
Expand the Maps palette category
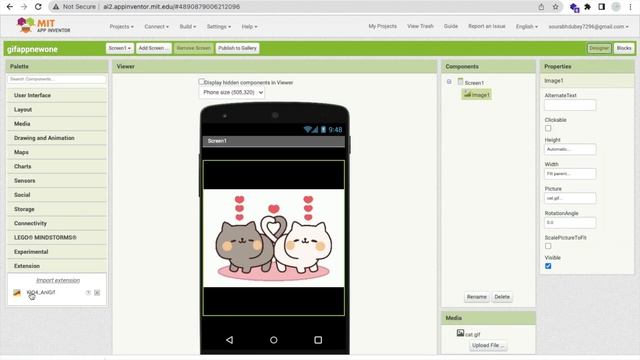57,152
